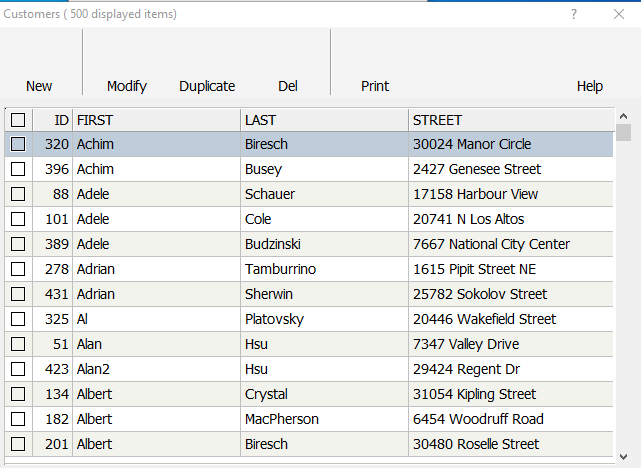Click the scrollbar down arrow
This screenshot has height=468, width=641.
(623, 457)
